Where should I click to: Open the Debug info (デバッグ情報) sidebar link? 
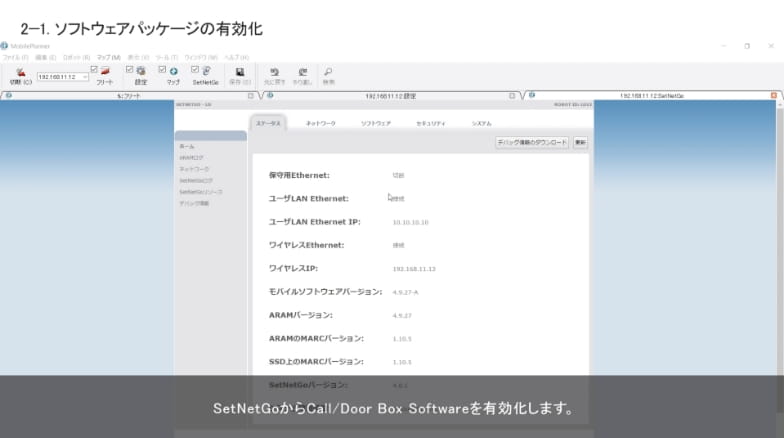click(194, 204)
